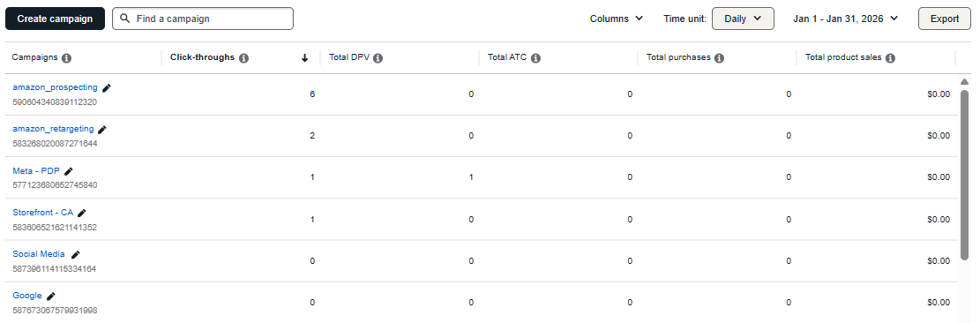Viewport: 980px width, 323px height.
Task: Toggle sort arrow on Click-throughs column
Action: [305, 58]
